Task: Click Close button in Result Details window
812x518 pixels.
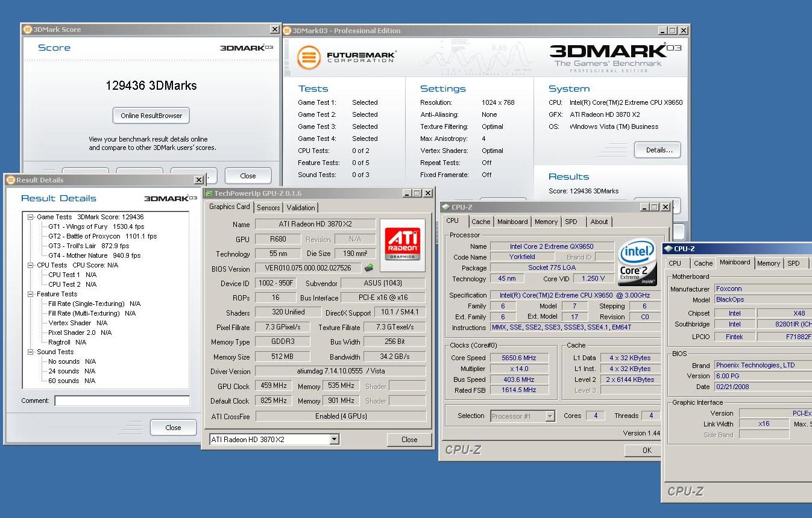Action: pyautogui.click(x=173, y=428)
